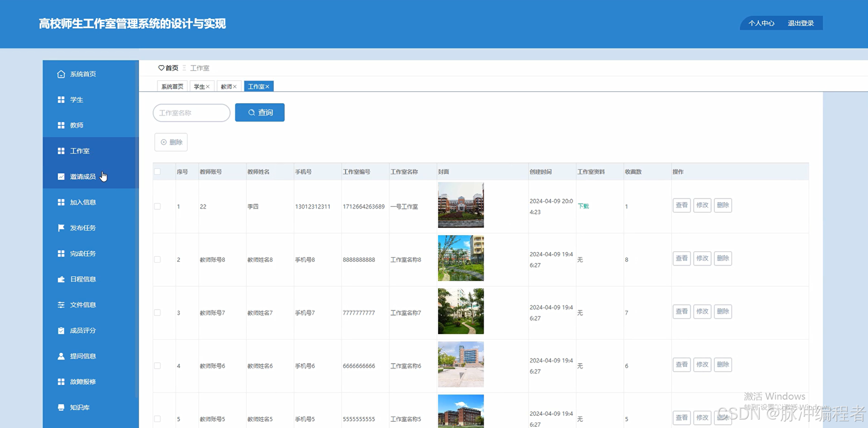Click the chart icon next to 邀请成员
Viewport: 868px width, 428px height.
click(61, 176)
